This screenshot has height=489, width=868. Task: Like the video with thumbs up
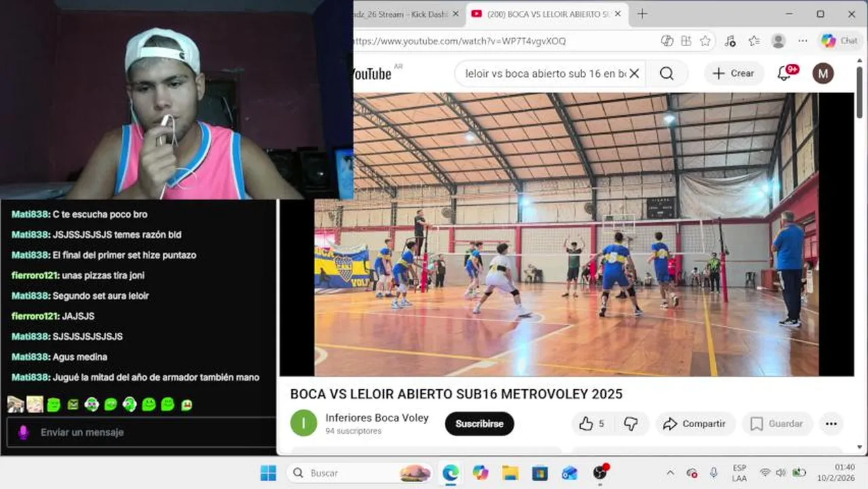[x=592, y=424]
